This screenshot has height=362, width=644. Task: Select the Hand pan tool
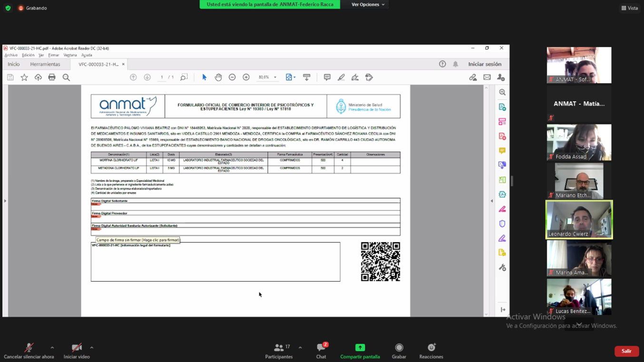click(x=218, y=77)
